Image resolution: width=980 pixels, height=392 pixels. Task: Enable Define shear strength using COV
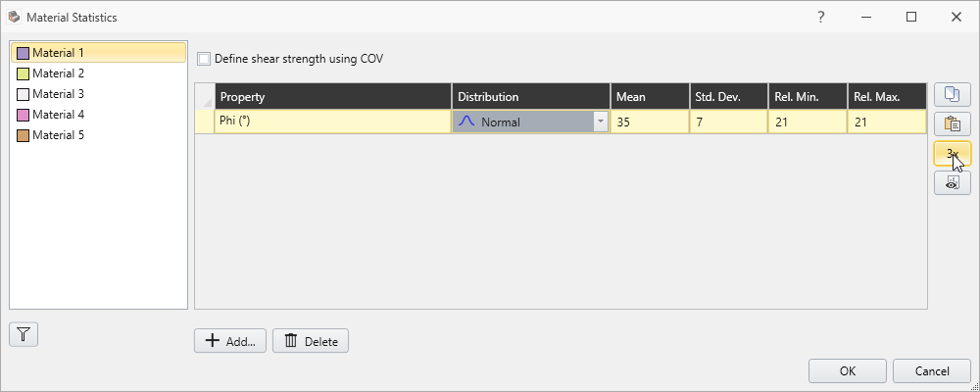[x=204, y=59]
